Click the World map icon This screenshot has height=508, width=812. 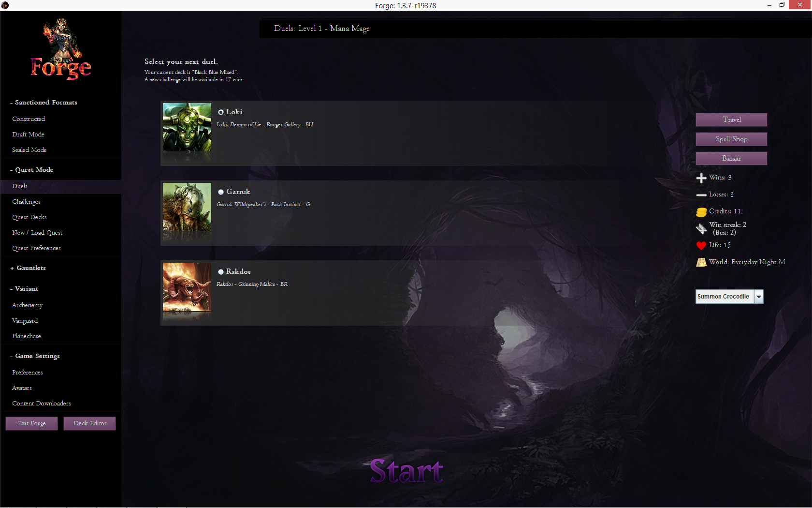tap(701, 262)
